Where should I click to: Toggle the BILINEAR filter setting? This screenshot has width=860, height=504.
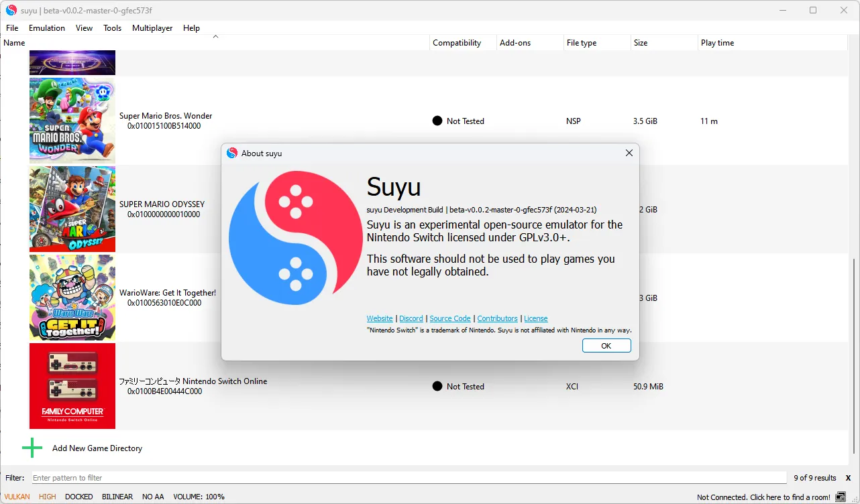pos(117,497)
